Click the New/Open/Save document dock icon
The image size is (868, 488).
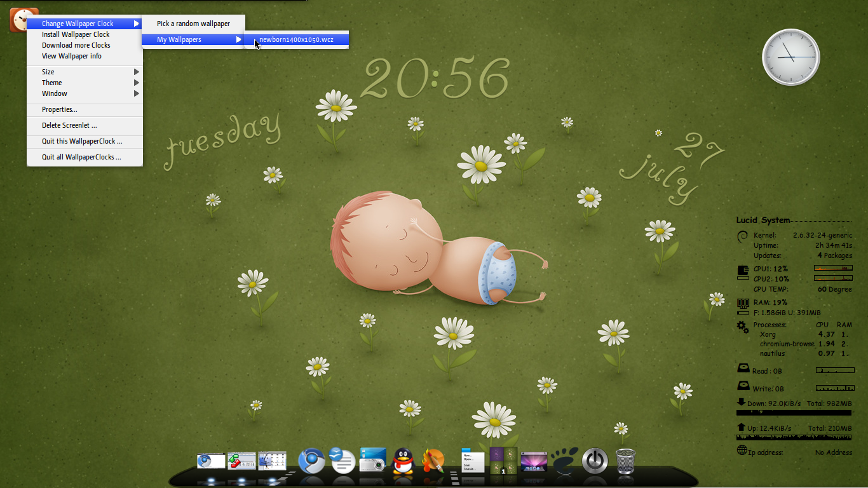click(x=473, y=460)
